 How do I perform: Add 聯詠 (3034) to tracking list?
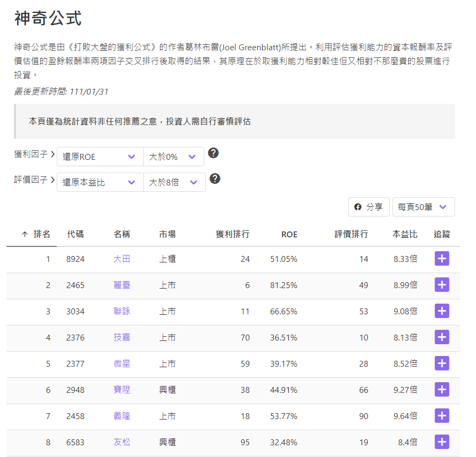(x=442, y=311)
